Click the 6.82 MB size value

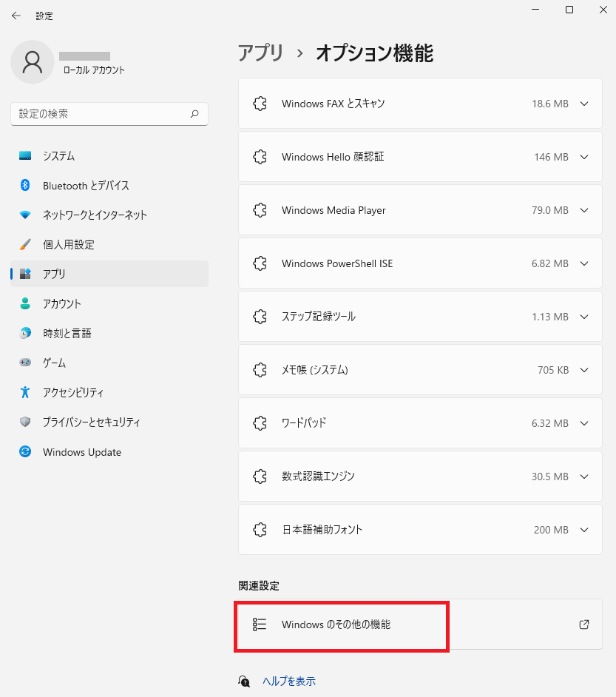(550, 263)
